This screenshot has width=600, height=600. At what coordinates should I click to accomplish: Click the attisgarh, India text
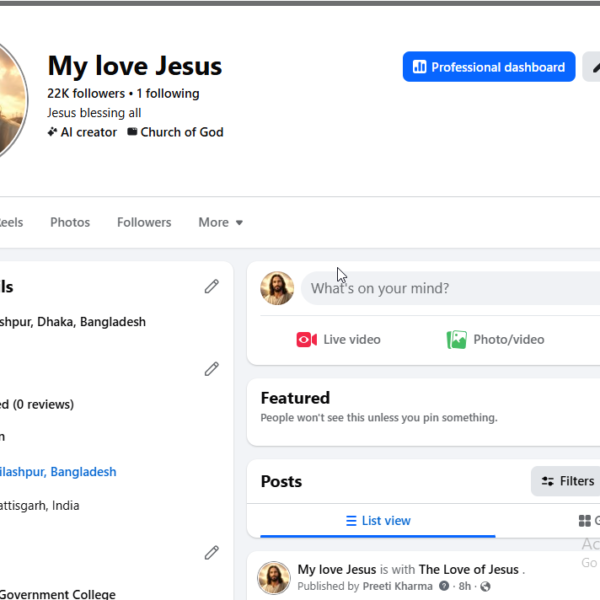pos(39,505)
